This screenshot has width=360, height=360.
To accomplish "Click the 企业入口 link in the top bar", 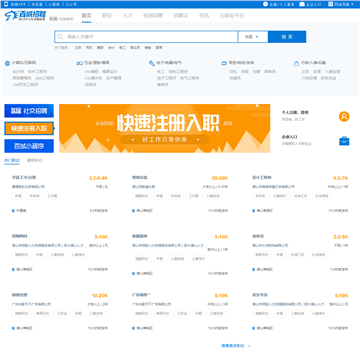I will [313, 4].
